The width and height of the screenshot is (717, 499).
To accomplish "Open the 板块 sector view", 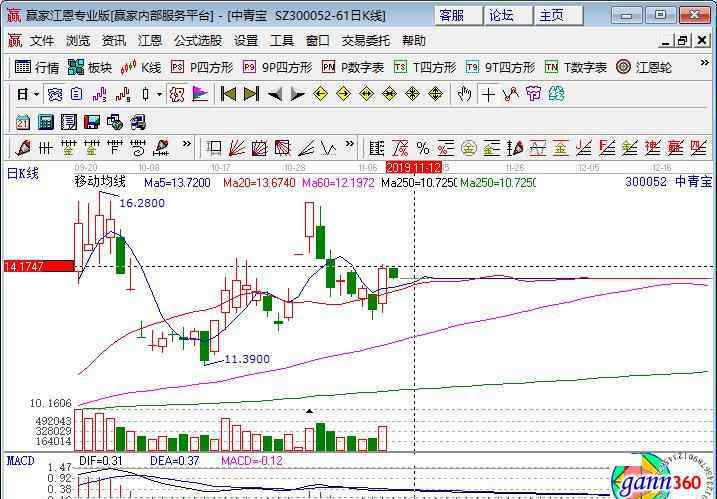I will (90, 68).
